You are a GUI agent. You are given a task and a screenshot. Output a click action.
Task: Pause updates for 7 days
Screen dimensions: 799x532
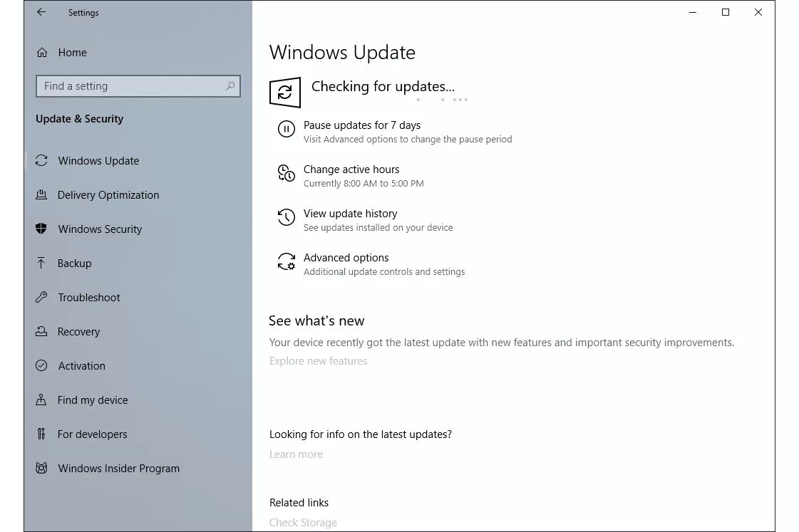click(362, 125)
